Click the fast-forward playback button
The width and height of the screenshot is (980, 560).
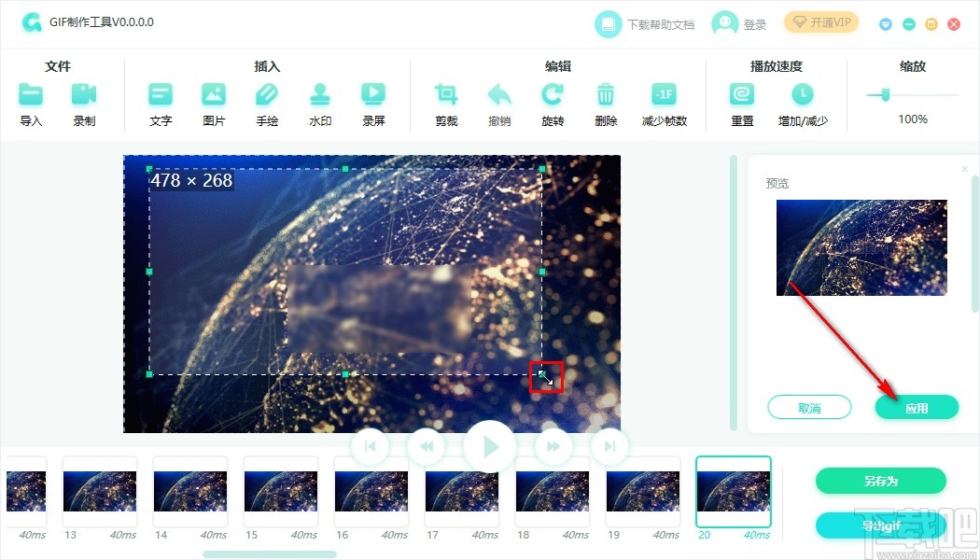(553, 446)
